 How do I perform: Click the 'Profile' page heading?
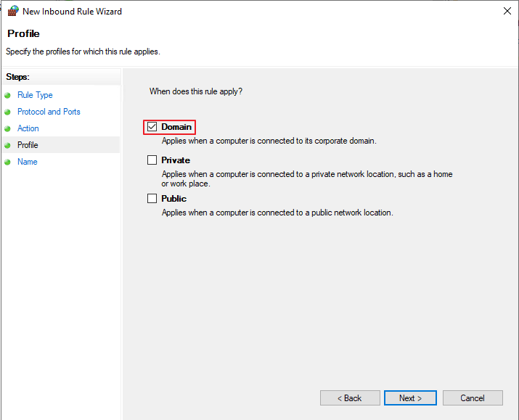point(23,33)
